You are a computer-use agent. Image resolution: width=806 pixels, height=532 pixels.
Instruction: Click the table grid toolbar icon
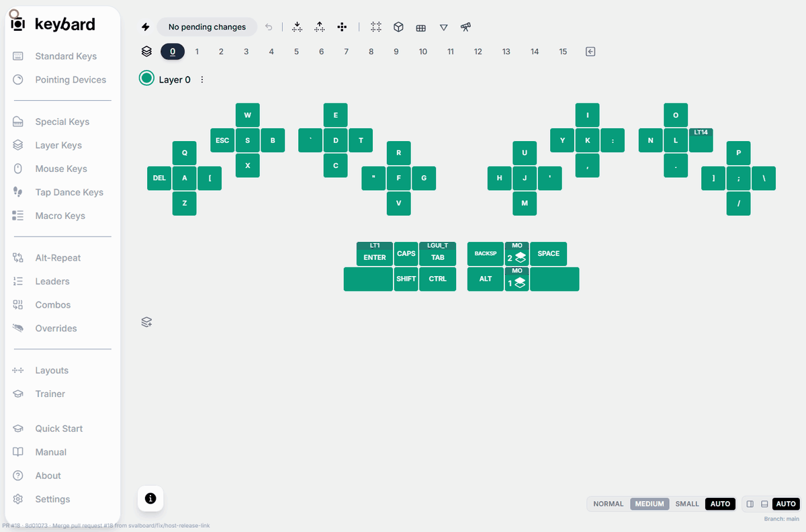[x=421, y=28]
